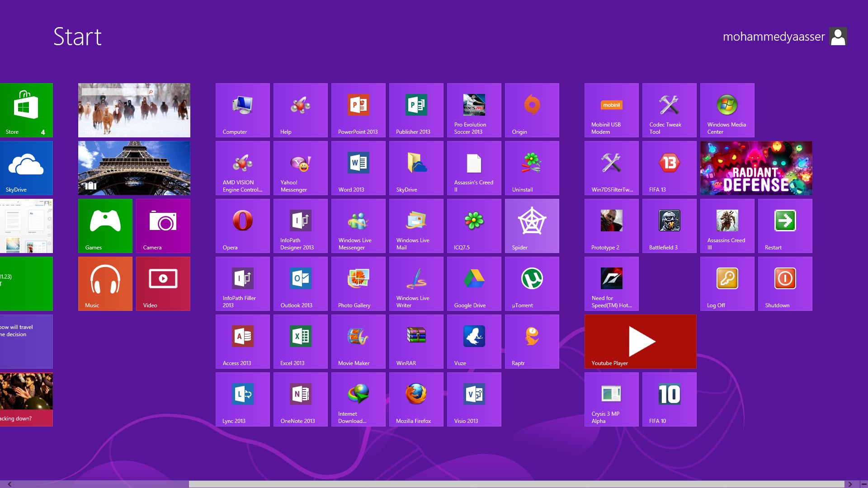This screenshot has height=488, width=868.
Task: Launch Crysis 3 MP Alpha
Action: pyautogui.click(x=612, y=399)
